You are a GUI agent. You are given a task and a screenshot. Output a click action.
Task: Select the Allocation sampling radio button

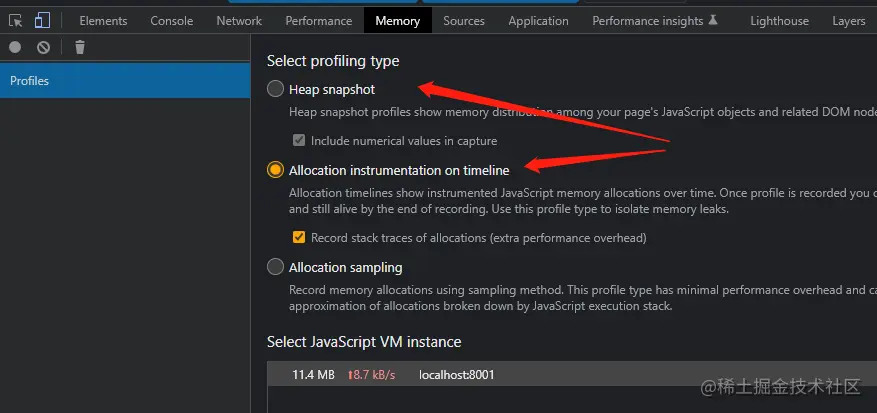pos(275,267)
